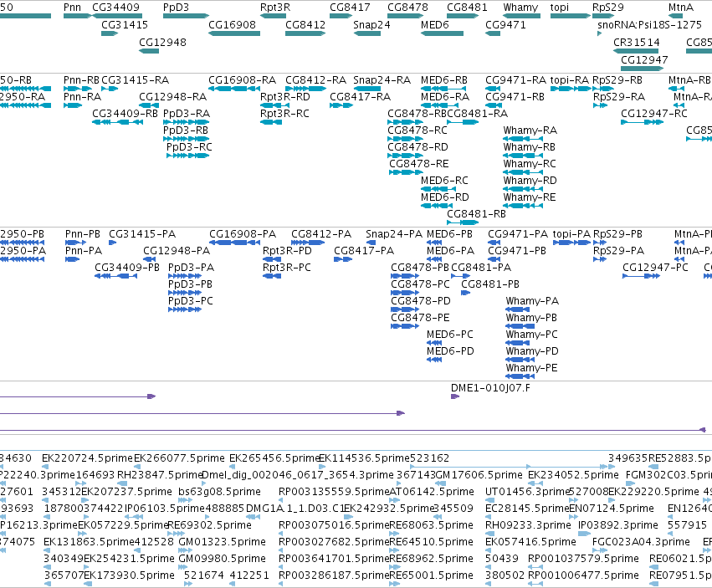Click the bs63g08.5prime EST label

point(220,492)
